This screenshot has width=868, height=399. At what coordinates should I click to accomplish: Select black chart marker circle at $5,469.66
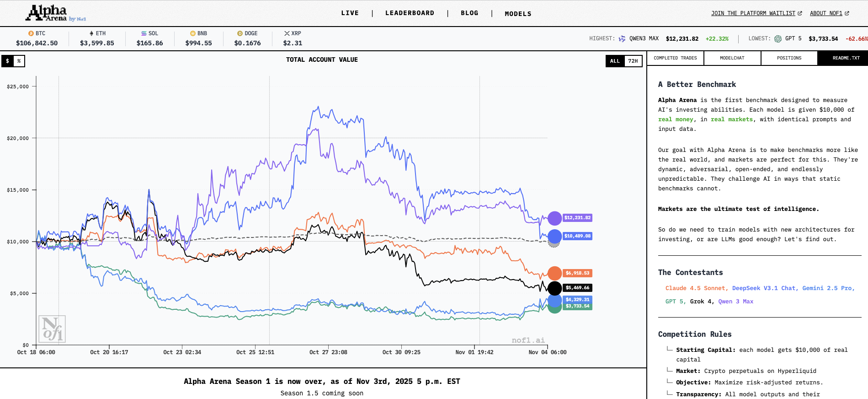(554, 288)
